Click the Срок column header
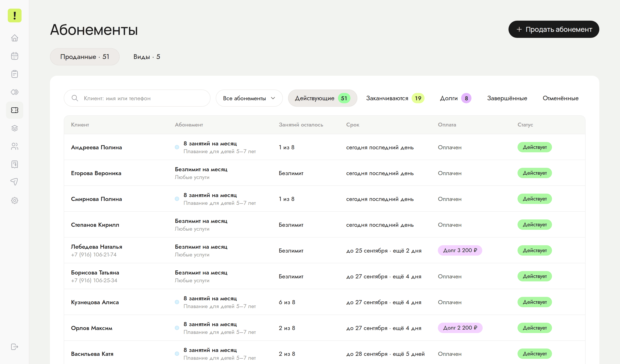Image resolution: width=620 pixels, height=364 pixels. [x=353, y=125]
